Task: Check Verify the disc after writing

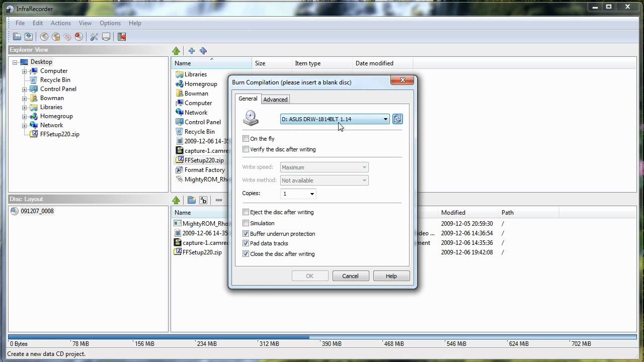Action: (246, 149)
